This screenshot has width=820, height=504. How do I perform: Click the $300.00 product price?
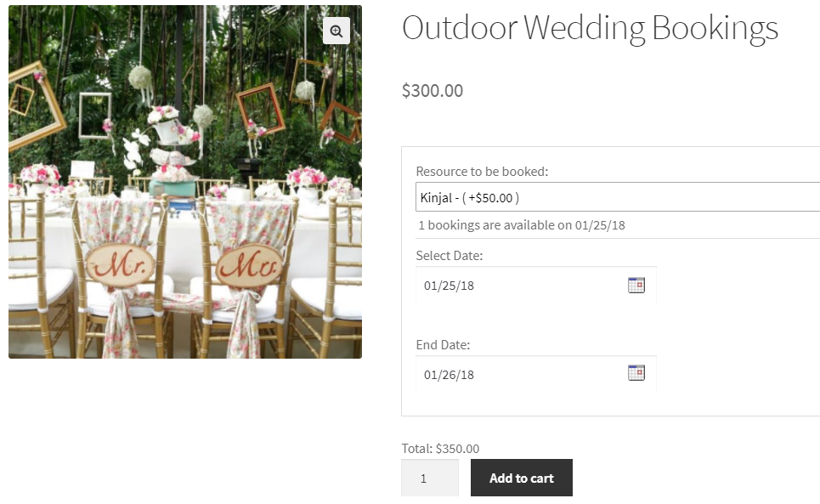pos(433,90)
